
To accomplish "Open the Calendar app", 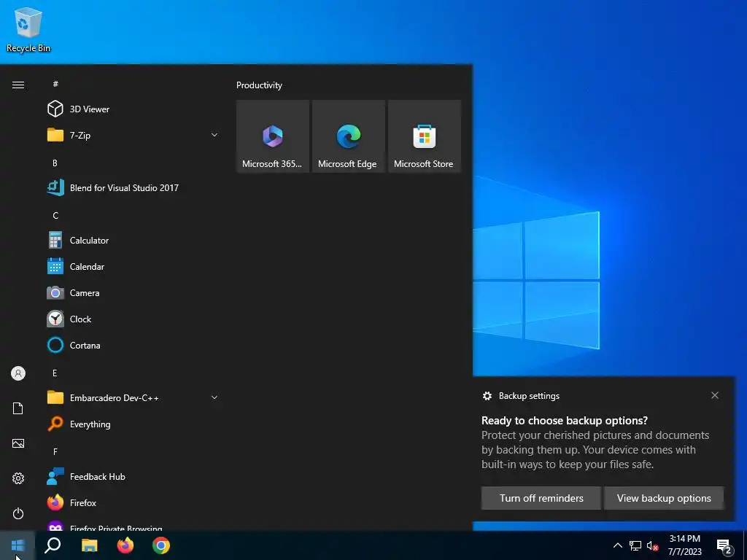I will pyautogui.click(x=133, y=267).
